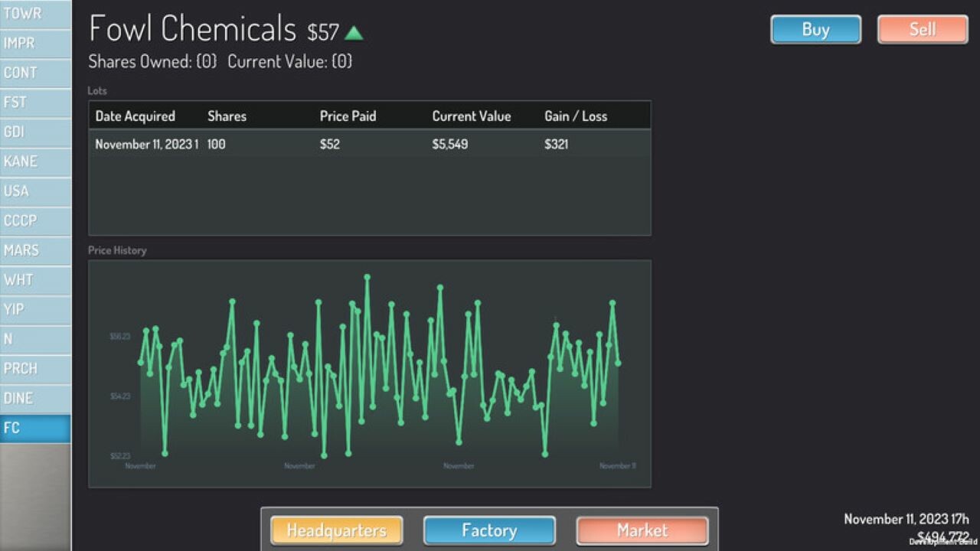View the GDI stock
This screenshot has width=980, height=551.
[x=35, y=132]
